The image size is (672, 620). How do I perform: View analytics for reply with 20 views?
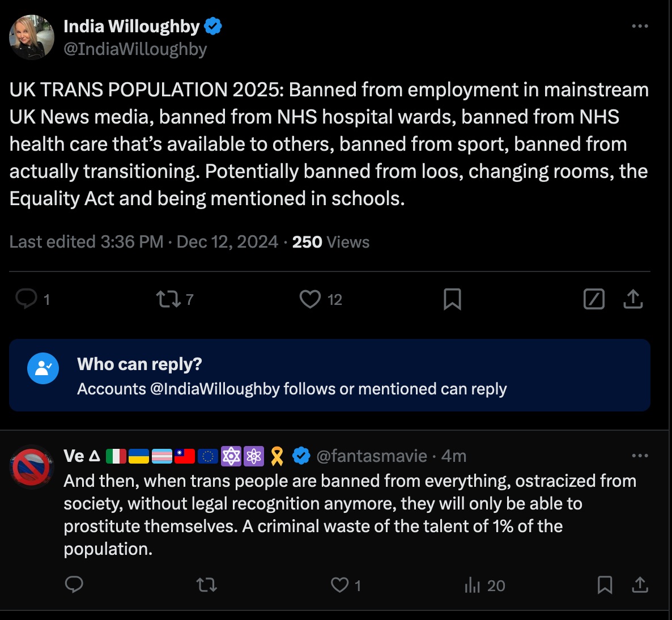473,585
